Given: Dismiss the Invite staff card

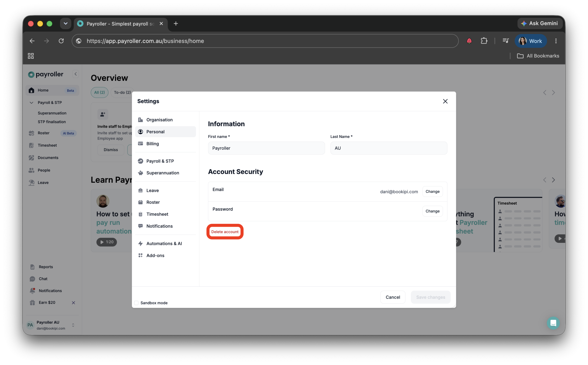Looking at the screenshot, I should [x=111, y=150].
